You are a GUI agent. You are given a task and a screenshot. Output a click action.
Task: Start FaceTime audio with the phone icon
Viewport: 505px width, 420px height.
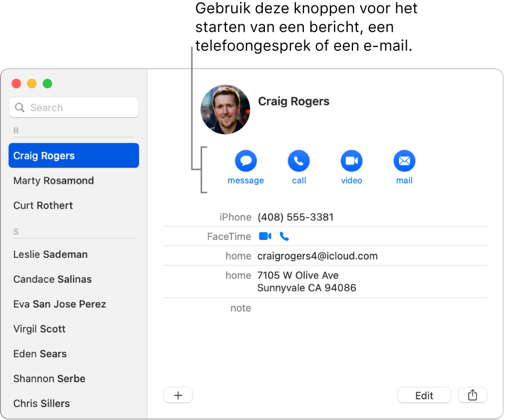click(x=284, y=236)
